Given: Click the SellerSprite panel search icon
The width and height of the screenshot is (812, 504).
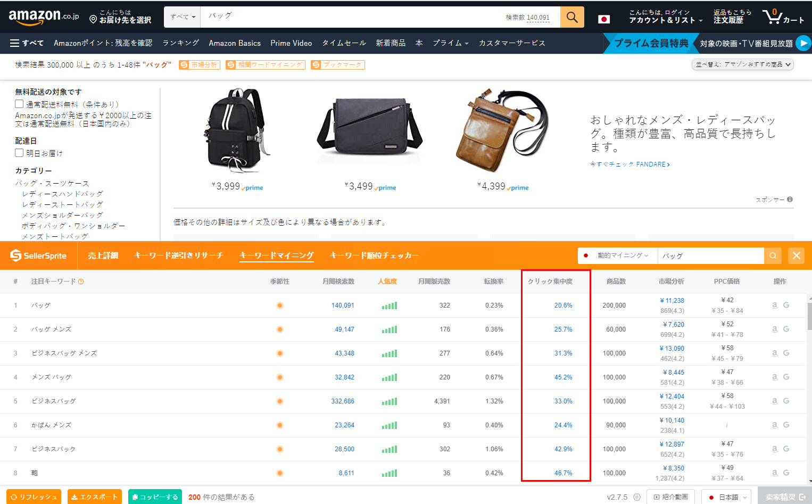Looking at the screenshot, I should point(773,255).
